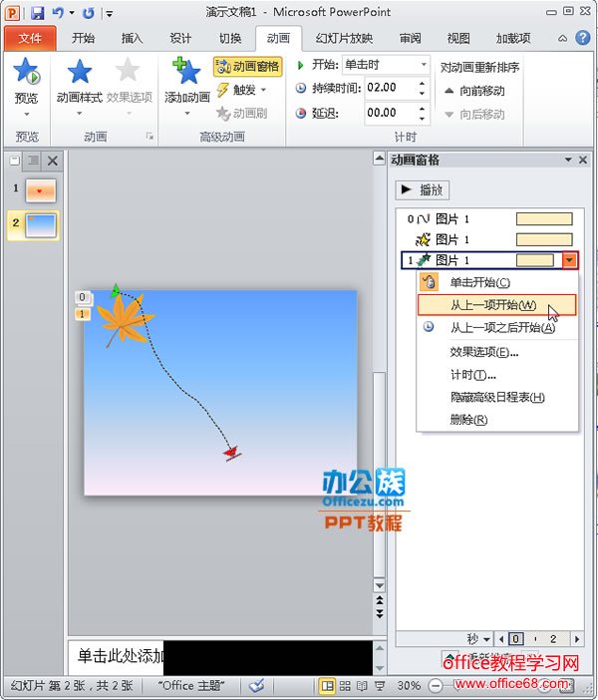Image resolution: width=598 pixels, height=700 pixels.
Task: Click the previous slide double-arrow button
Action: pos(380,599)
